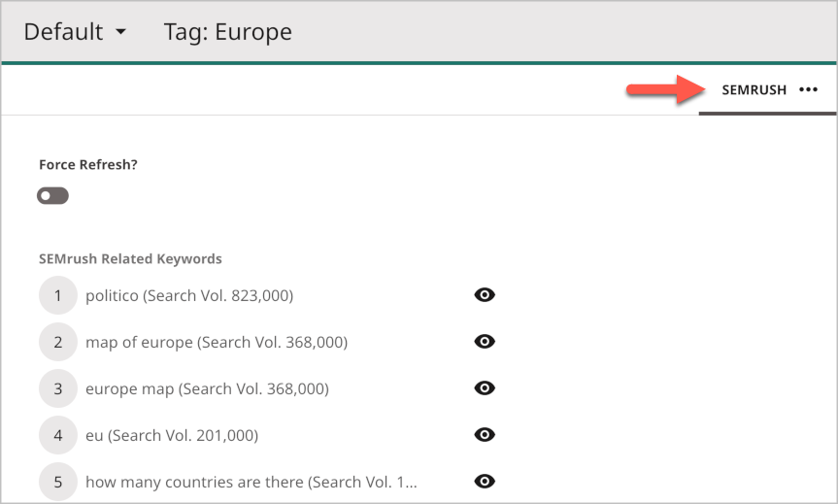
Task: Toggle the eye icon for europe map keyword
Action: pyautogui.click(x=485, y=388)
